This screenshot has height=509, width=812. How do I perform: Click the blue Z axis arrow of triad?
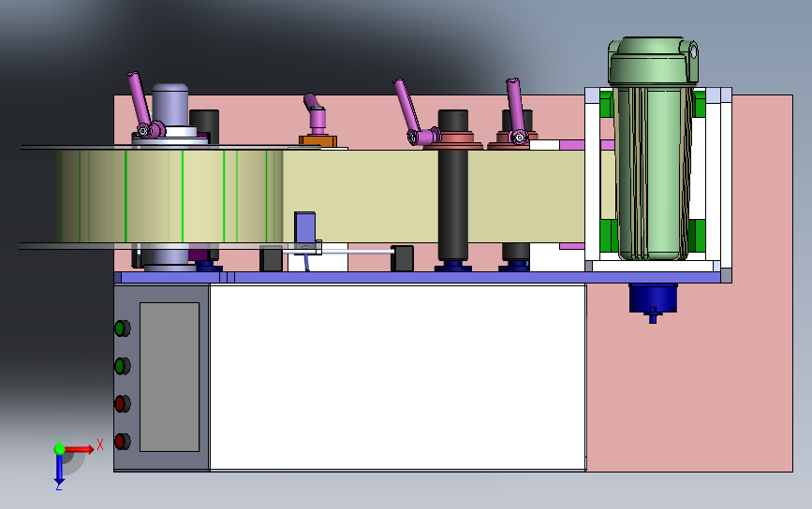tap(59, 469)
